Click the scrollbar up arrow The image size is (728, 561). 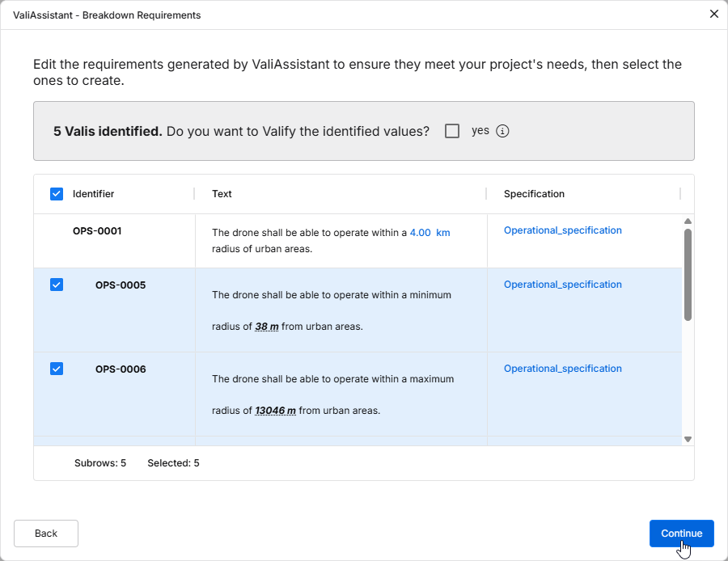[688, 221]
